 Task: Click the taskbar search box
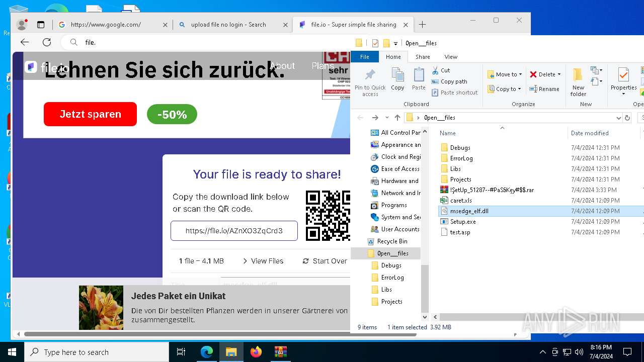tap(97, 352)
